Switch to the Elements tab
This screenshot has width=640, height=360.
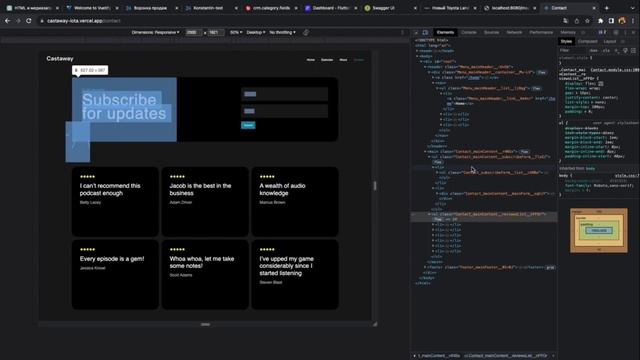point(445,32)
